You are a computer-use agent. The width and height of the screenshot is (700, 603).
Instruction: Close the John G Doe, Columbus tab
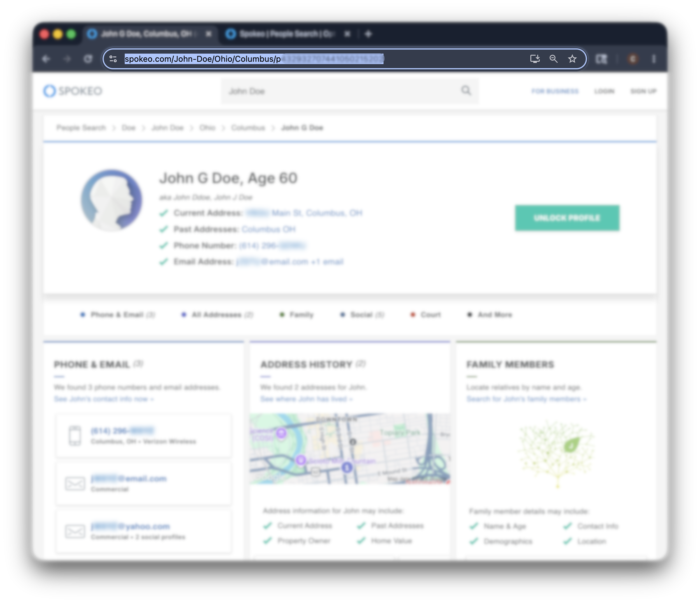209,34
